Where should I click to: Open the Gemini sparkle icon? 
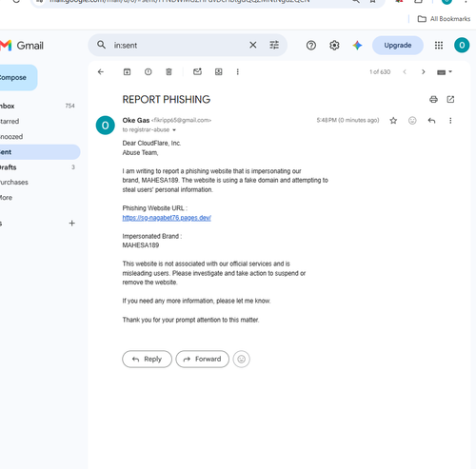tap(357, 46)
